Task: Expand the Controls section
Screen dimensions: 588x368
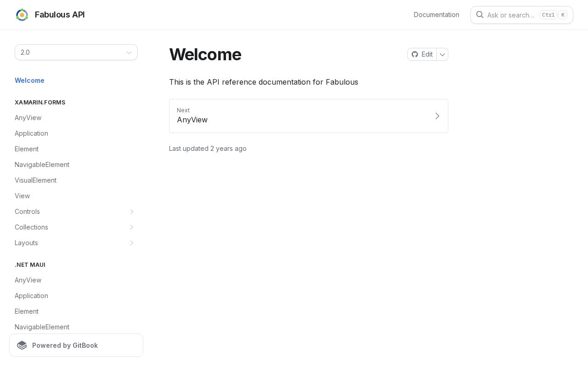Action: (x=131, y=212)
